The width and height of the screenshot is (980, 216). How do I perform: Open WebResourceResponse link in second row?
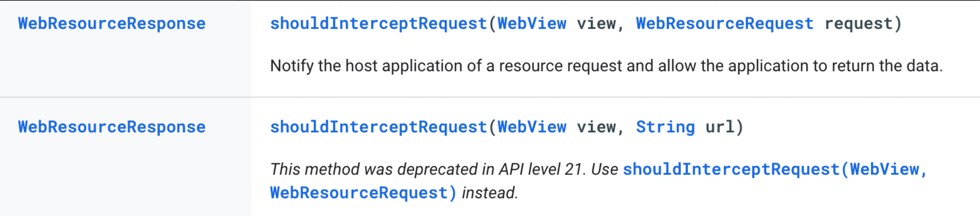point(111,127)
